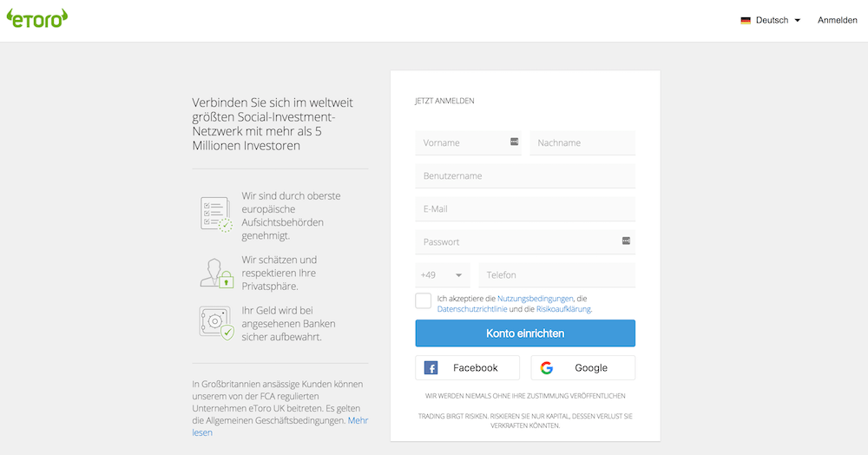Open the Datenschutzrichtlinie link
Image resolution: width=868 pixels, height=455 pixels.
472,309
